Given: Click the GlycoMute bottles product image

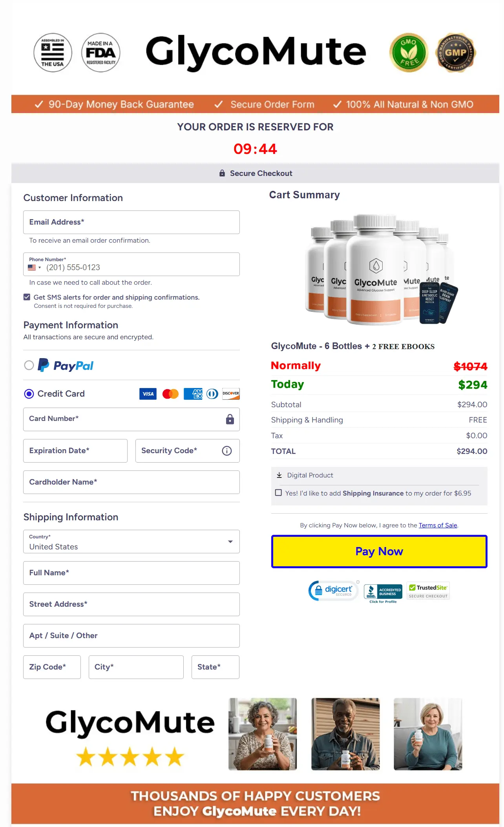Looking at the screenshot, I should 379,270.
